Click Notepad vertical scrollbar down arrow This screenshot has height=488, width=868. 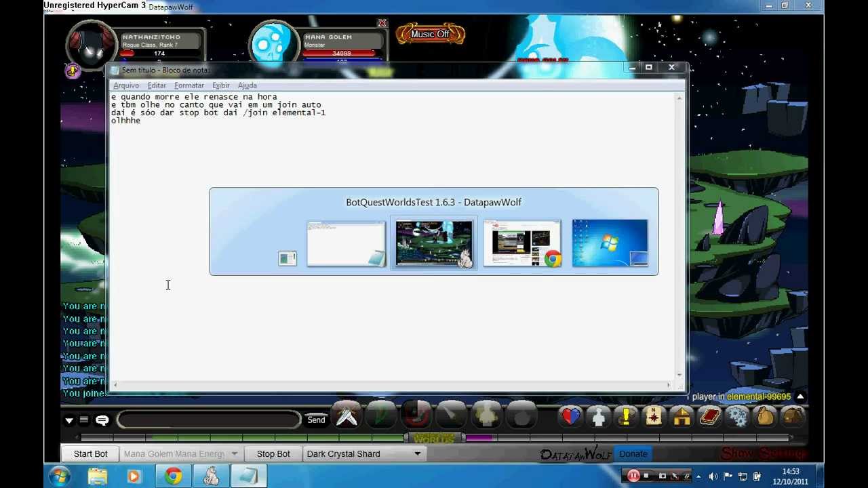pyautogui.click(x=679, y=375)
